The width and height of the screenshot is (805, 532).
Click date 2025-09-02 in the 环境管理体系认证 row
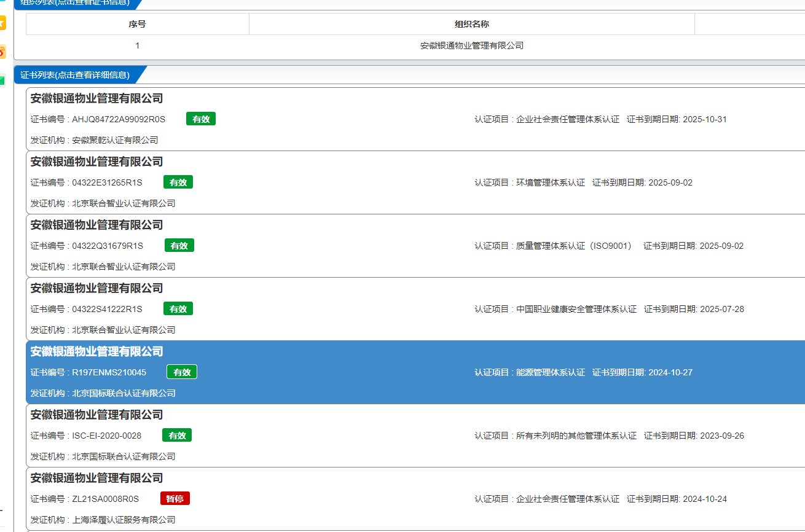pos(670,182)
